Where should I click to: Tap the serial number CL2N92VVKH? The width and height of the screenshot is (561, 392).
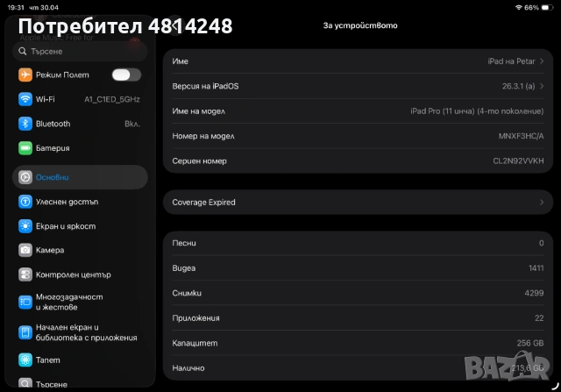tap(518, 161)
